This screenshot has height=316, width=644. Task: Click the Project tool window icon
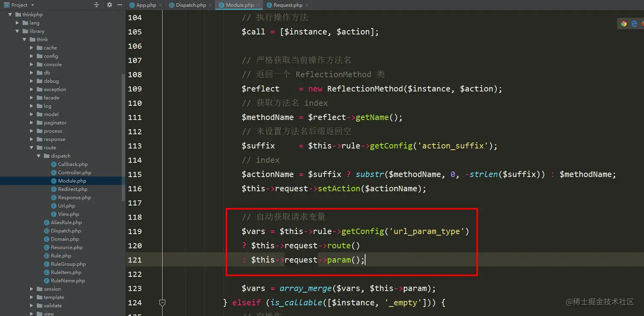coord(6,5)
